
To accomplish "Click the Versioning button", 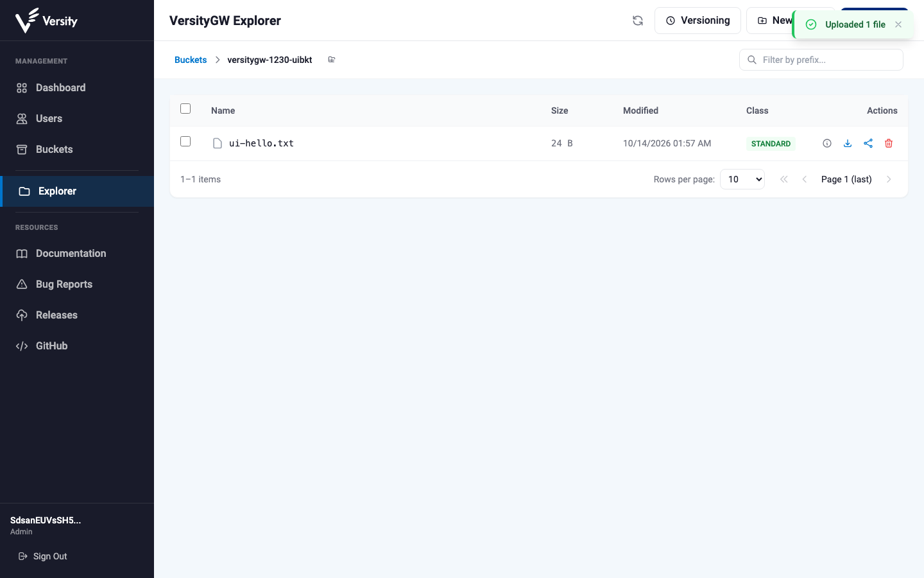I will click(697, 21).
